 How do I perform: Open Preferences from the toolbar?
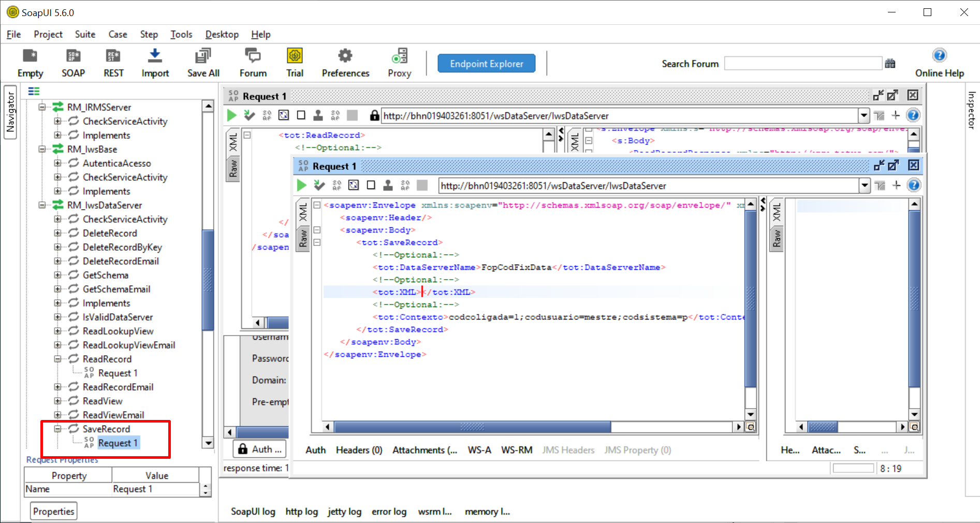345,63
